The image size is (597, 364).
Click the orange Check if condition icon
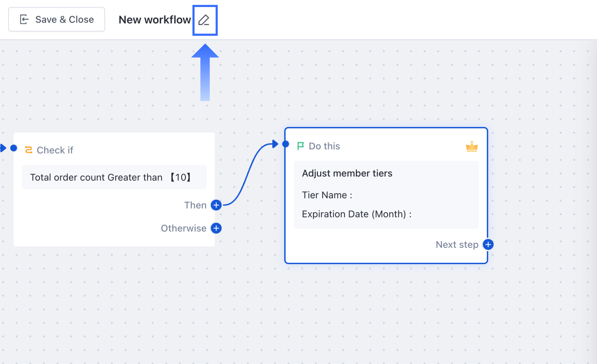tap(29, 150)
